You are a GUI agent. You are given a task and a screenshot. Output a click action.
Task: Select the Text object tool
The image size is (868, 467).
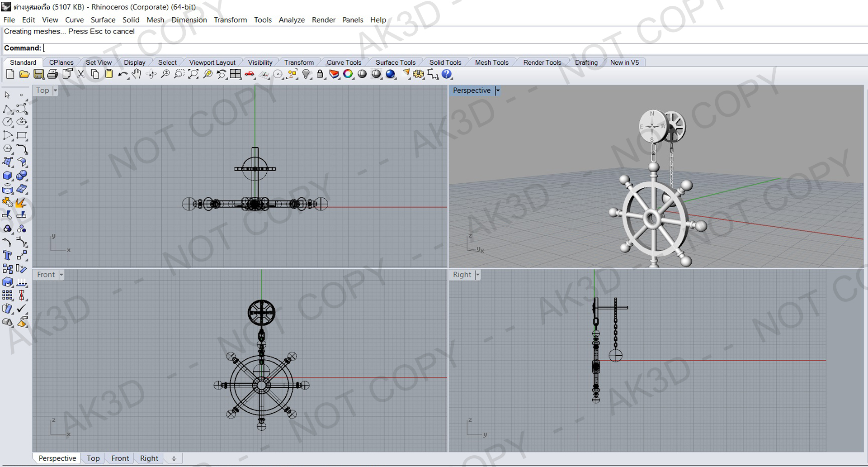point(7,256)
